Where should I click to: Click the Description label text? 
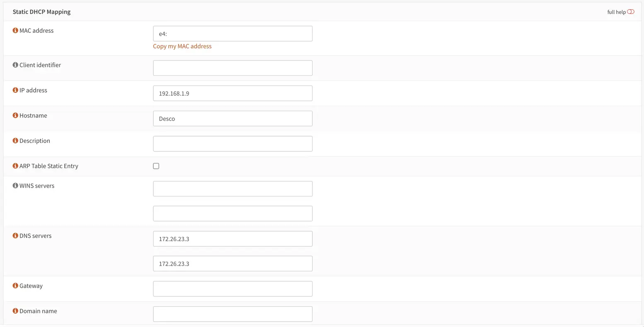tap(35, 141)
